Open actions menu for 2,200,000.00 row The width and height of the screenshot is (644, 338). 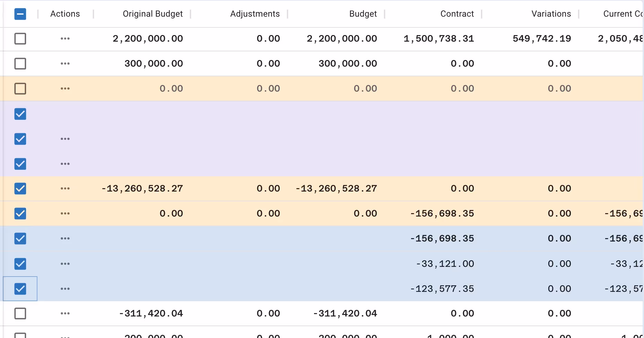coord(65,39)
